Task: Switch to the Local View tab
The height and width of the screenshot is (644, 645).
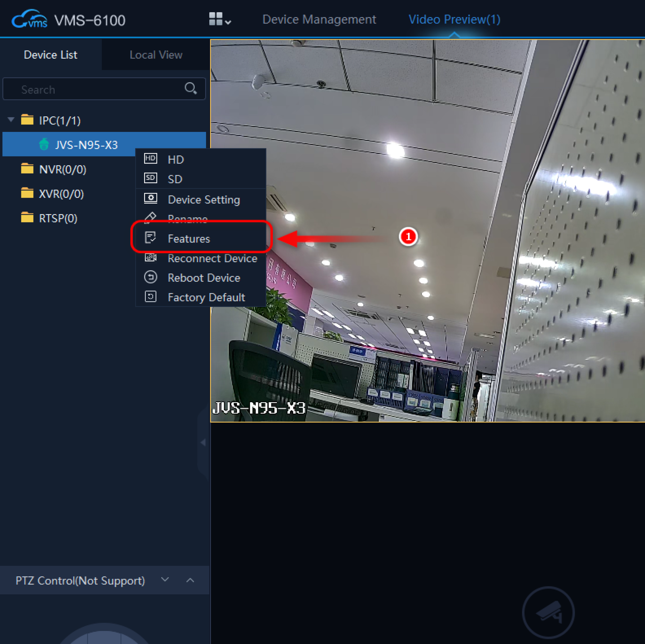Action: tap(155, 55)
